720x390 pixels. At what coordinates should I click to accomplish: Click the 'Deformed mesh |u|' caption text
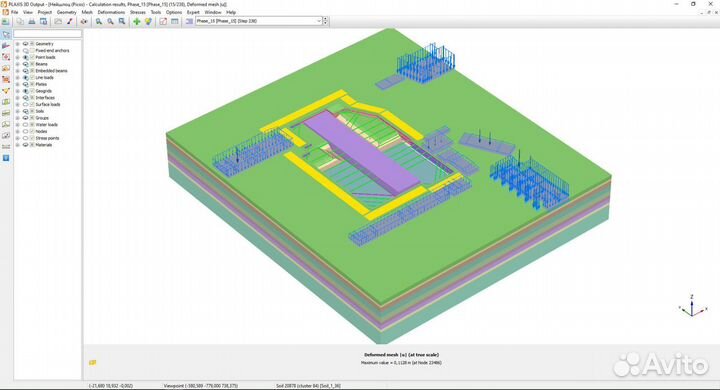tap(401, 355)
